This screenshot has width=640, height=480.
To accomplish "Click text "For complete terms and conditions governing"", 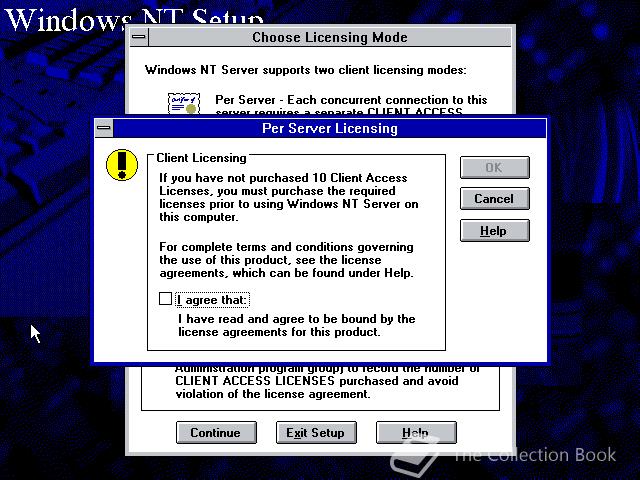I will (x=286, y=247).
